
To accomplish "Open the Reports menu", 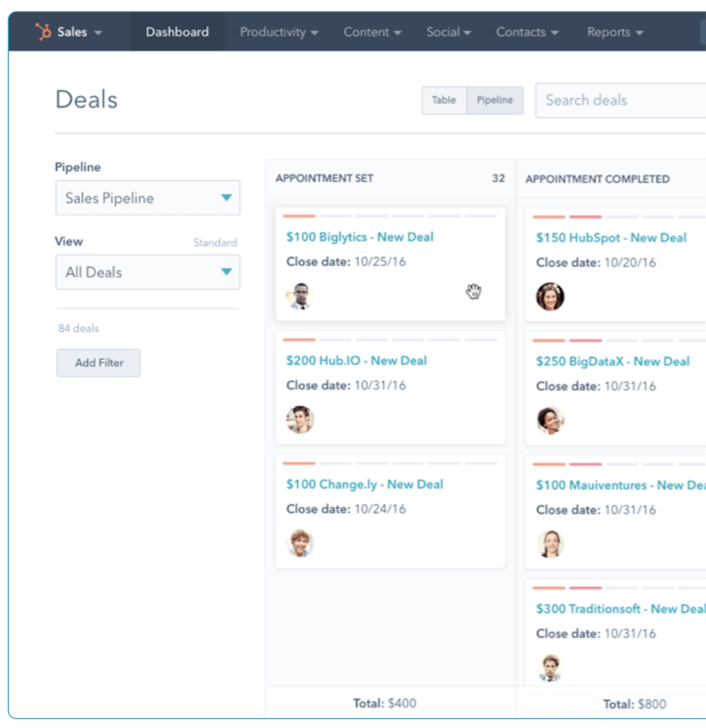I will (x=615, y=32).
